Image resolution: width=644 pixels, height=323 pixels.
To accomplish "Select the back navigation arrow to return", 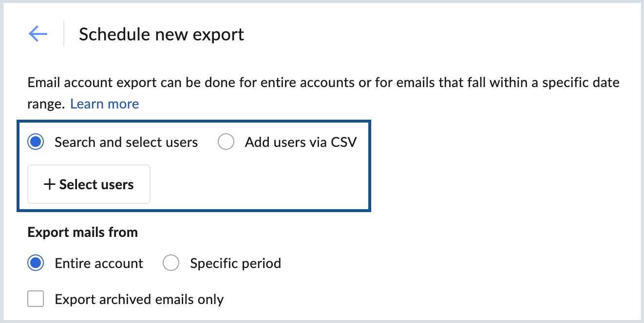I will pos(38,34).
